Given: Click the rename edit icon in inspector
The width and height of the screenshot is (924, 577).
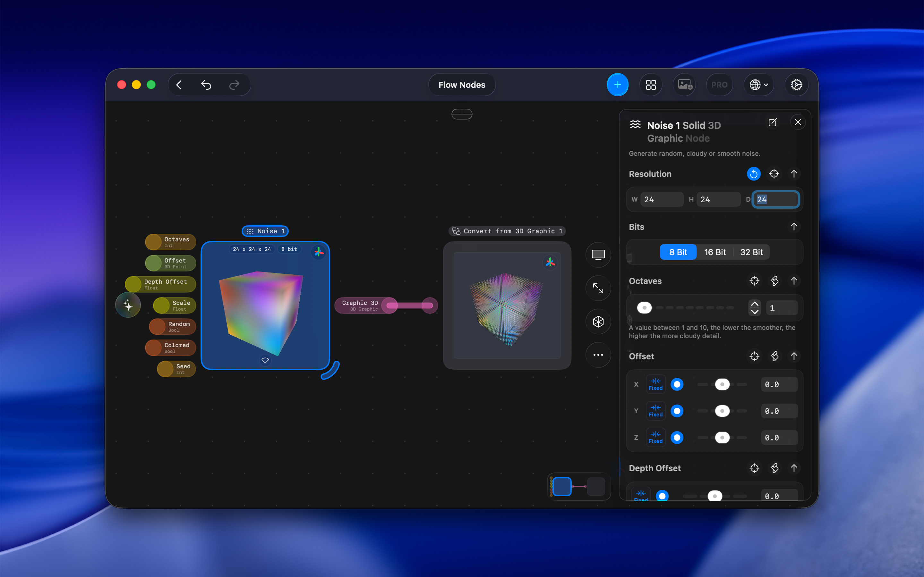Looking at the screenshot, I should 773,122.
